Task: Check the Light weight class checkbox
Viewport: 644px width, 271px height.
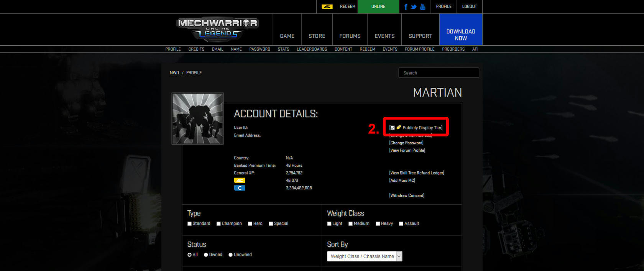Action: click(x=329, y=223)
